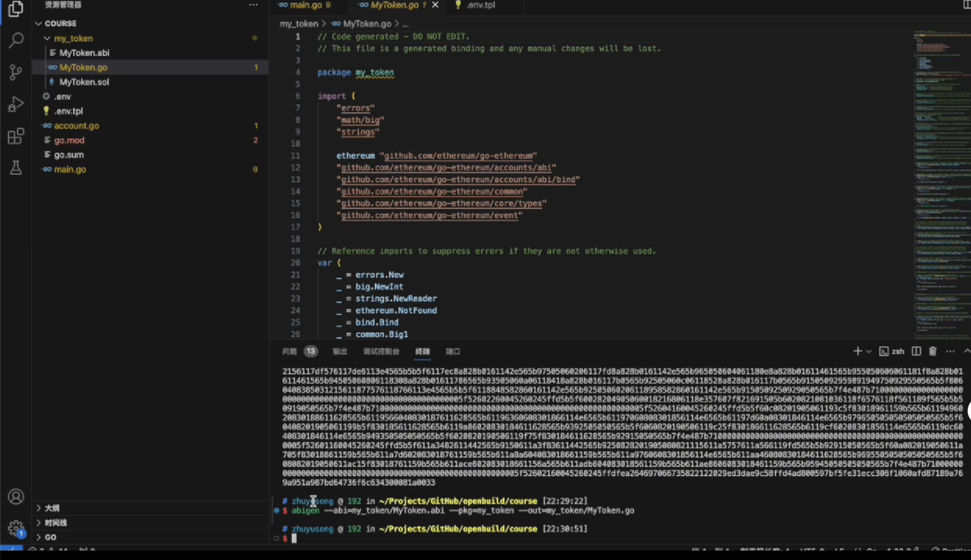Image resolution: width=971 pixels, height=560 pixels.
Task: Open MyToken.sol in the file tree
Action: tap(84, 82)
